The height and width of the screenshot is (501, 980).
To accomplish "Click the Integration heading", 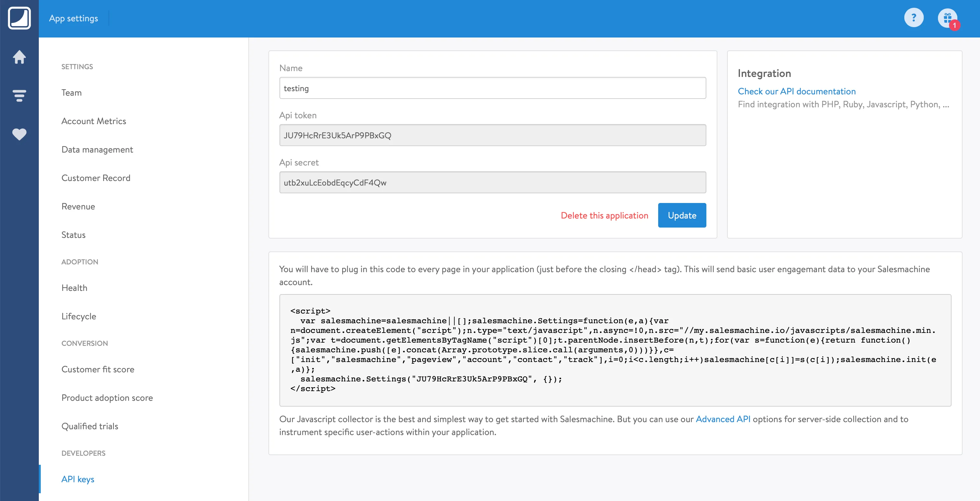I will click(x=764, y=73).
